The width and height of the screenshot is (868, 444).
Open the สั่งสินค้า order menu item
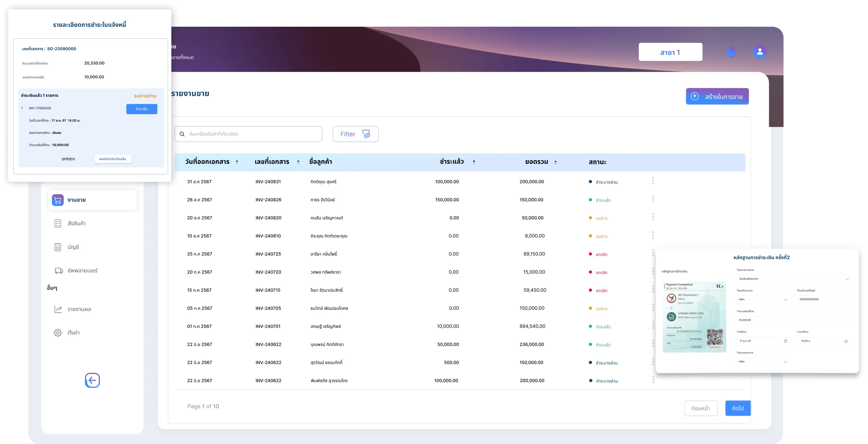pyautogui.click(x=76, y=223)
